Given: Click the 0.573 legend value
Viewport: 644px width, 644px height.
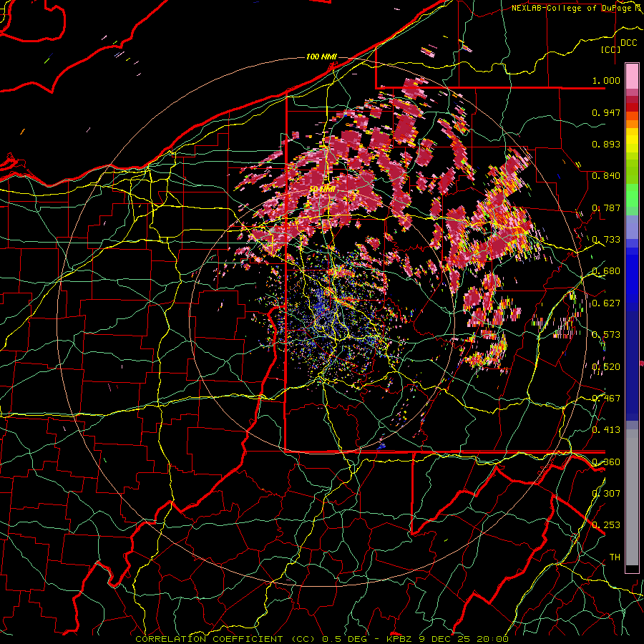Looking at the screenshot, I should pos(606,335).
